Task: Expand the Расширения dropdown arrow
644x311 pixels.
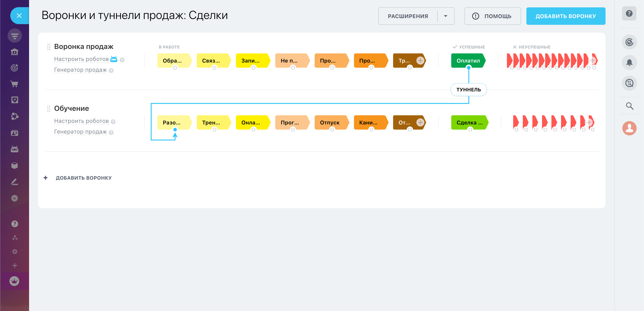Action: tap(445, 16)
